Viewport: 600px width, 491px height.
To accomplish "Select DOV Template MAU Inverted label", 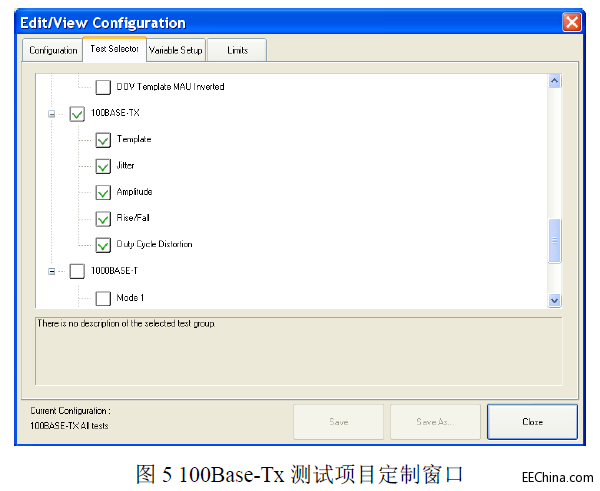I will pyautogui.click(x=170, y=86).
